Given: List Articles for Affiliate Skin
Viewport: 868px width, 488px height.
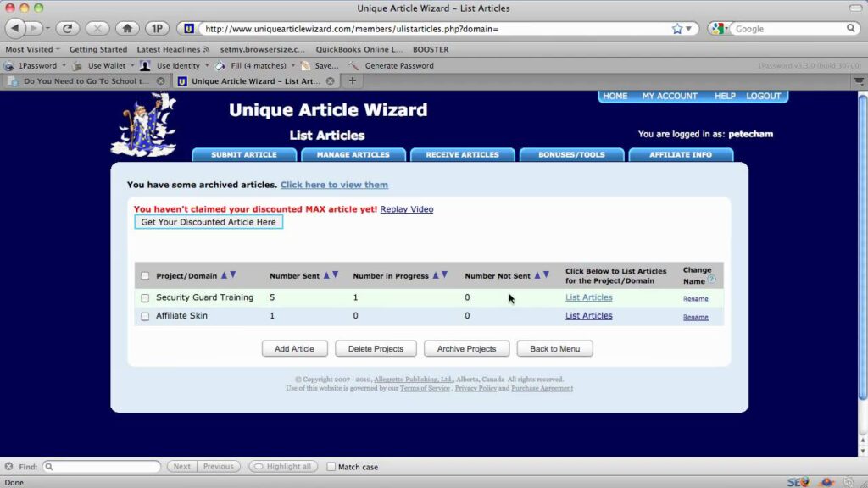Looking at the screenshot, I should coord(588,315).
